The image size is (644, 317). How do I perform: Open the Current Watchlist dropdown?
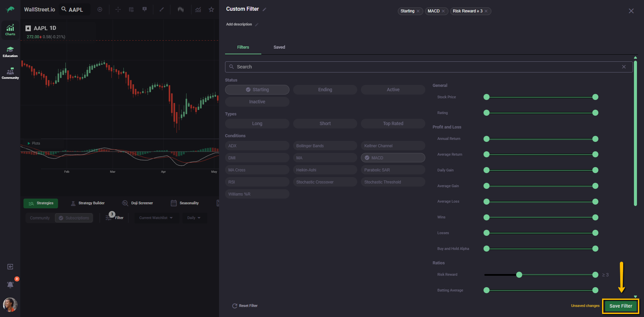(156, 218)
